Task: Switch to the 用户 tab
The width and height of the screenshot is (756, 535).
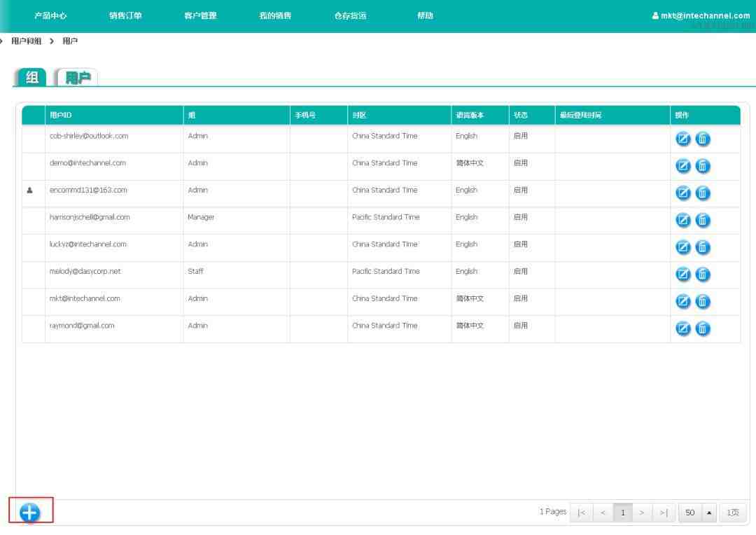Action: tap(77, 77)
